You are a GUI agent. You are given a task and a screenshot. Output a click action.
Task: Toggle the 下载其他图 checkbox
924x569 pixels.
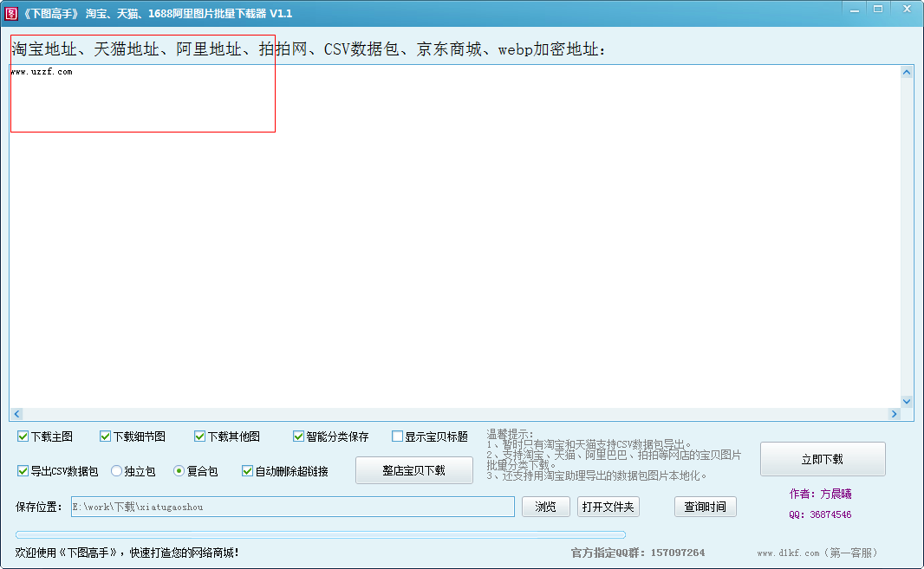pos(199,436)
